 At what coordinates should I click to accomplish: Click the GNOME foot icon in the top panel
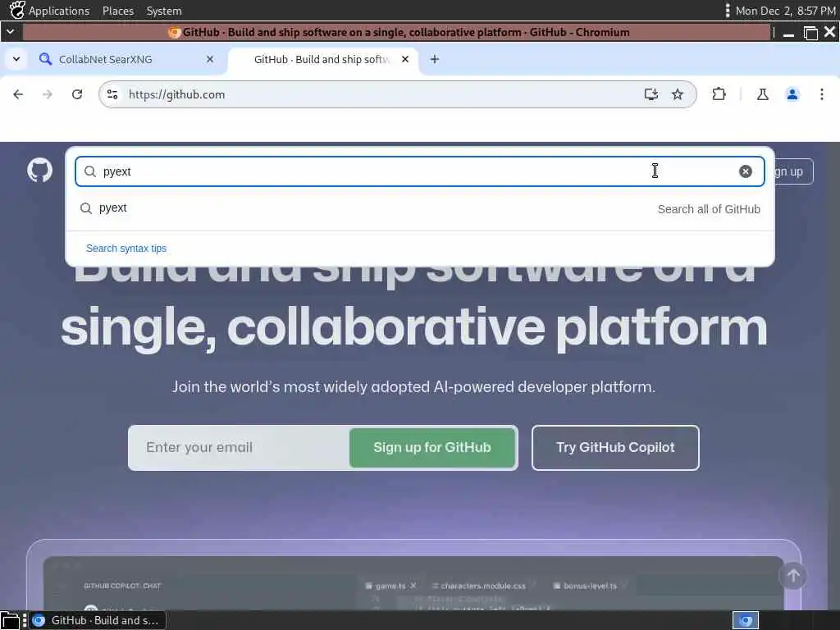[x=17, y=10]
